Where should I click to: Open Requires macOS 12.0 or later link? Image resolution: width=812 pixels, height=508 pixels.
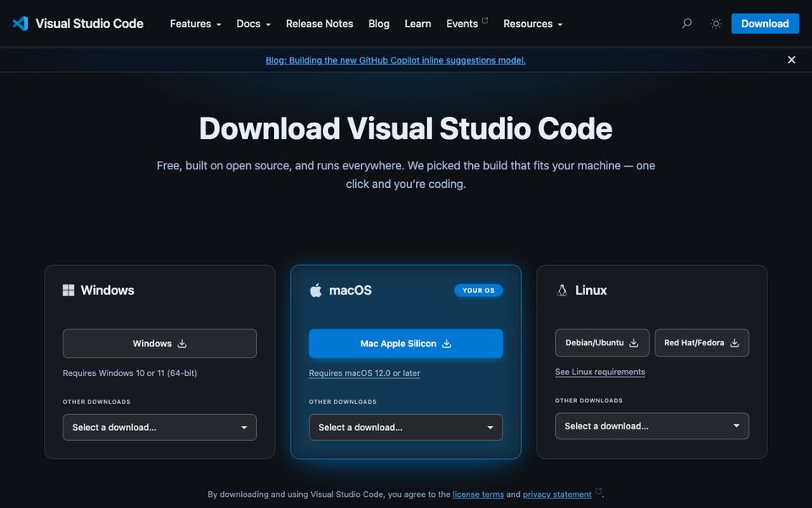[365, 373]
